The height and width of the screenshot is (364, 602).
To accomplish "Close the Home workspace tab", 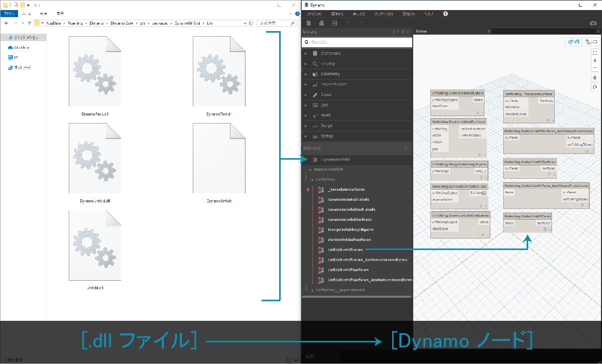I will pyautogui.click(x=489, y=31).
